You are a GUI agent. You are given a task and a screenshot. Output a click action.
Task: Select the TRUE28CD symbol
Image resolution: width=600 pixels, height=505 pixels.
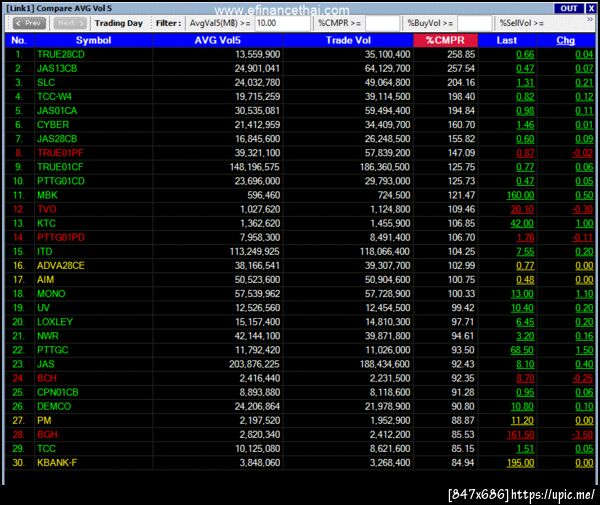[60, 54]
